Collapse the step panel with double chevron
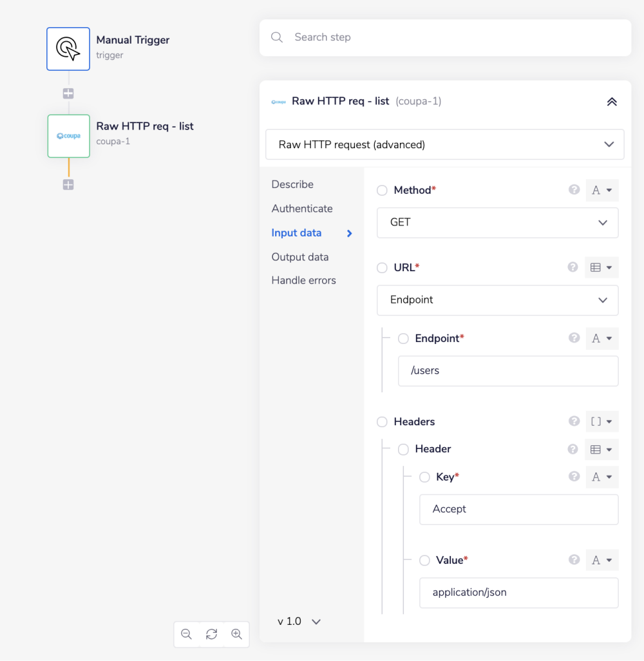Image resolution: width=644 pixels, height=661 pixels. click(x=612, y=102)
